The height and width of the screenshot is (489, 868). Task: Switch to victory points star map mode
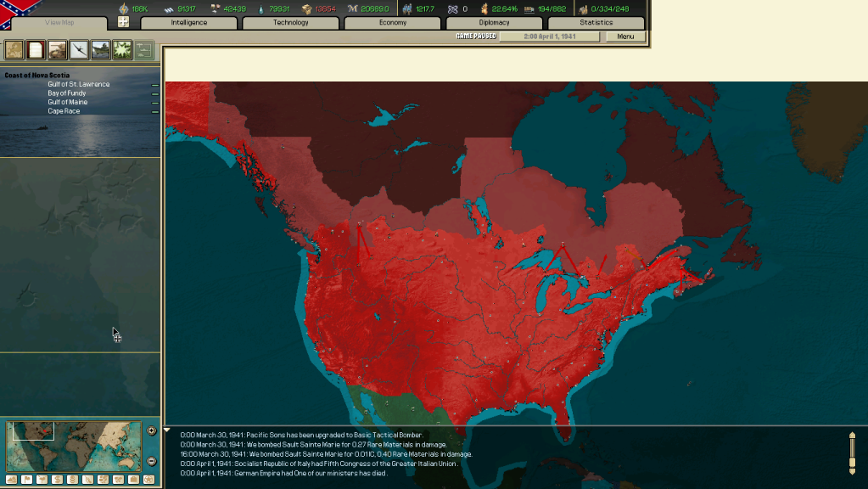149,480
